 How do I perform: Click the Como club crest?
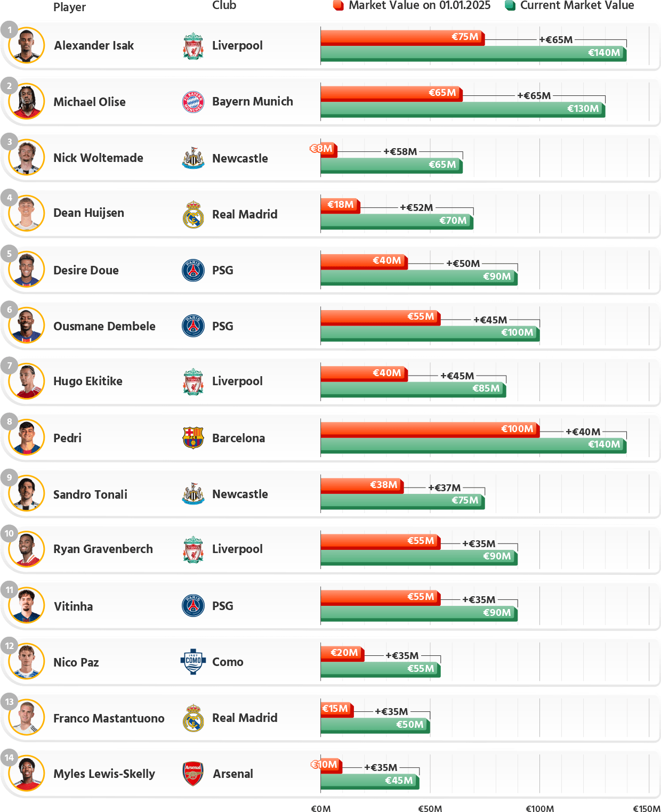click(x=193, y=662)
